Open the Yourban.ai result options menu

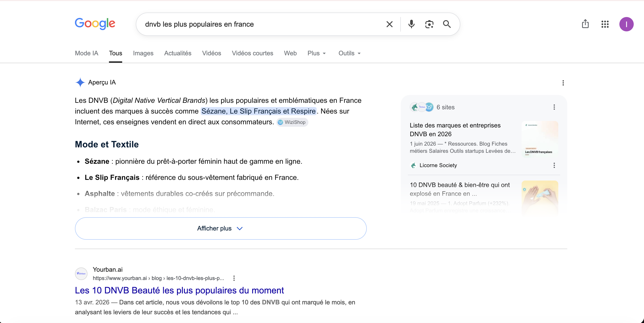coord(234,278)
